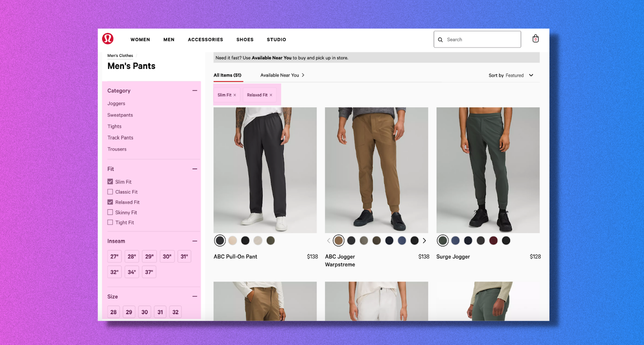Select the 32" inseam button
The width and height of the screenshot is (644, 345).
pos(115,272)
